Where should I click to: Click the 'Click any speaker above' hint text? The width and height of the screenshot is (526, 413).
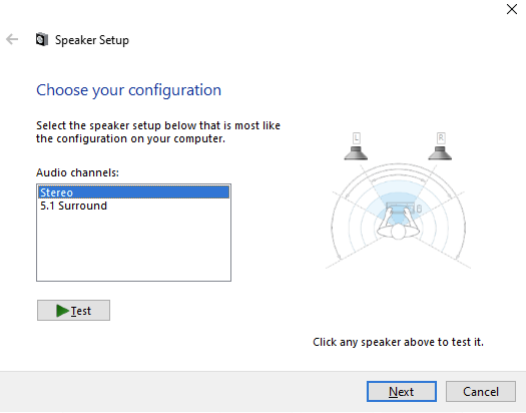[398, 342]
